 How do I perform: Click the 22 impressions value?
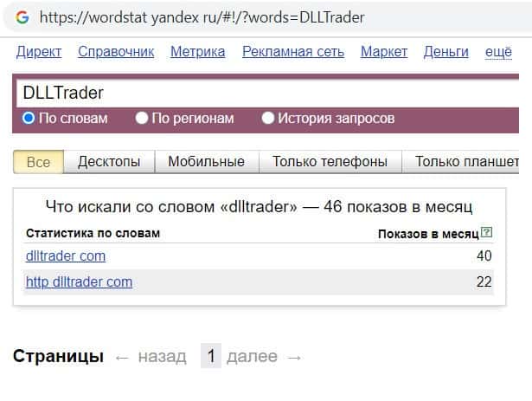(x=484, y=281)
